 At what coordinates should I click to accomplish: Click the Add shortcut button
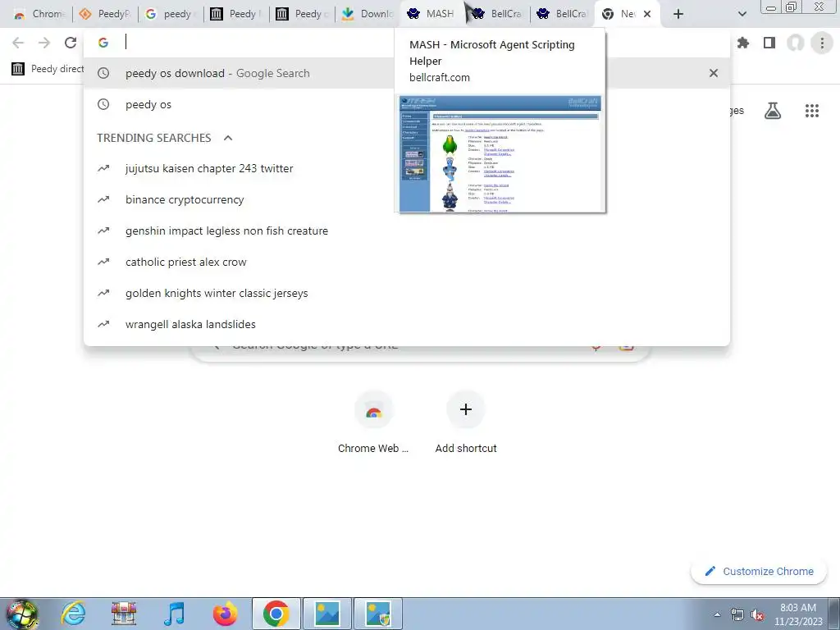(x=466, y=423)
